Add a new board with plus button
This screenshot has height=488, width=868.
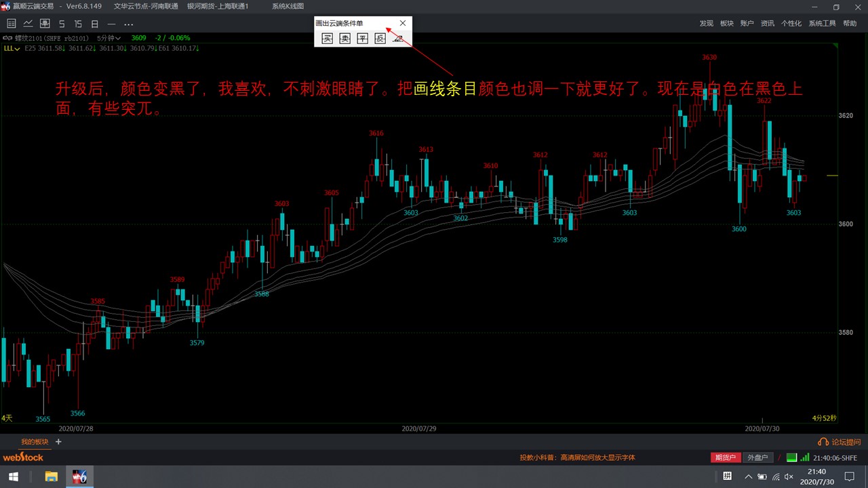pyautogui.click(x=58, y=442)
